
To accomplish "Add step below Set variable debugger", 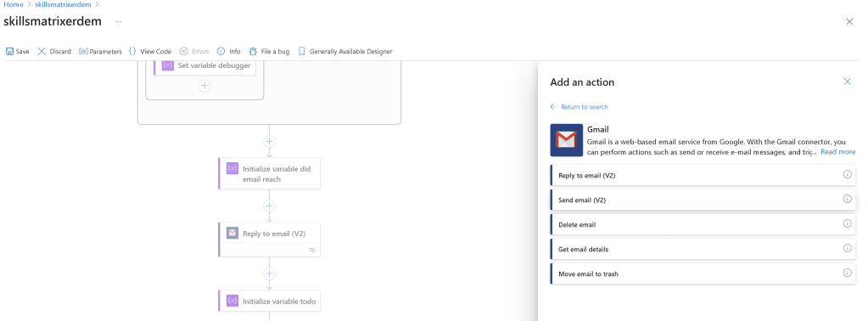I will click(204, 86).
